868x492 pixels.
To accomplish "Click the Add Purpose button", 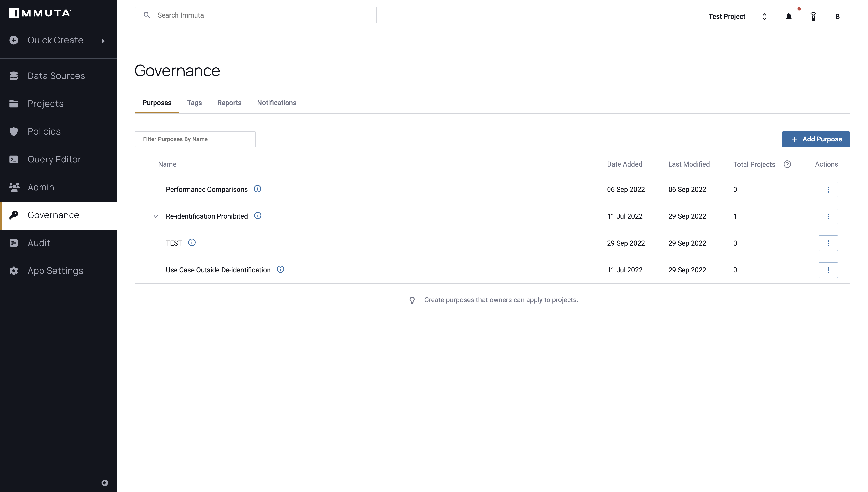I will pyautogui.click(x=816, y=139).
